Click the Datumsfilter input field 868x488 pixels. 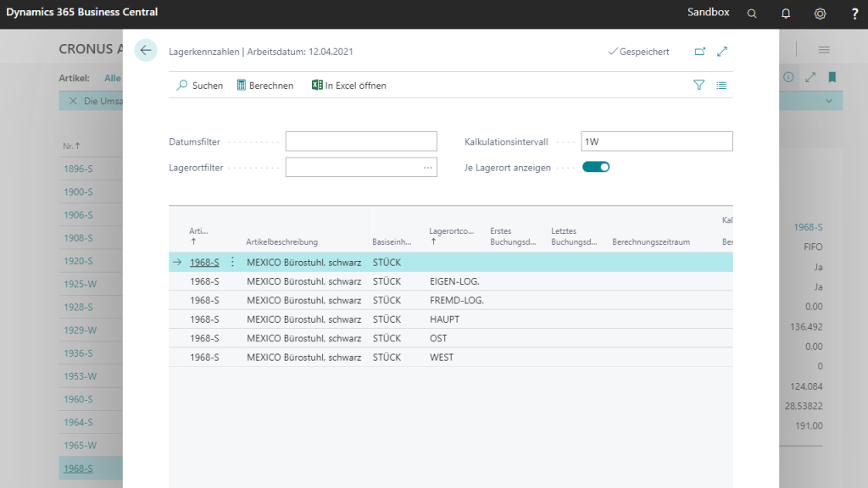pos(361,141)
